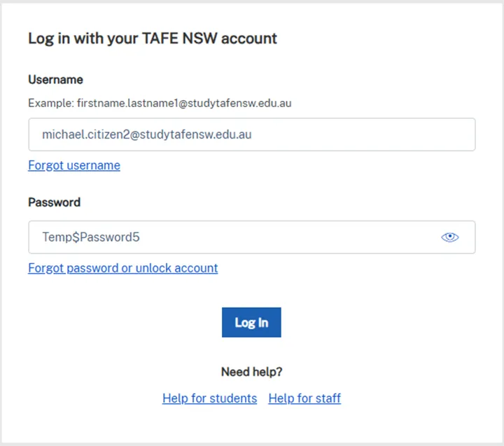
Task: Click the Need help? heading
Action: (x=252, y=372)
